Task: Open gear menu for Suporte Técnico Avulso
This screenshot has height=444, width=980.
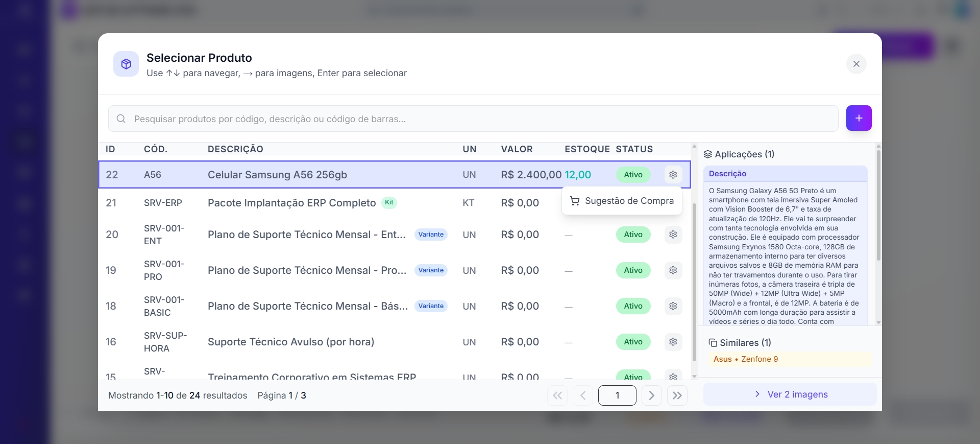Action: click(x=673, y=342)
